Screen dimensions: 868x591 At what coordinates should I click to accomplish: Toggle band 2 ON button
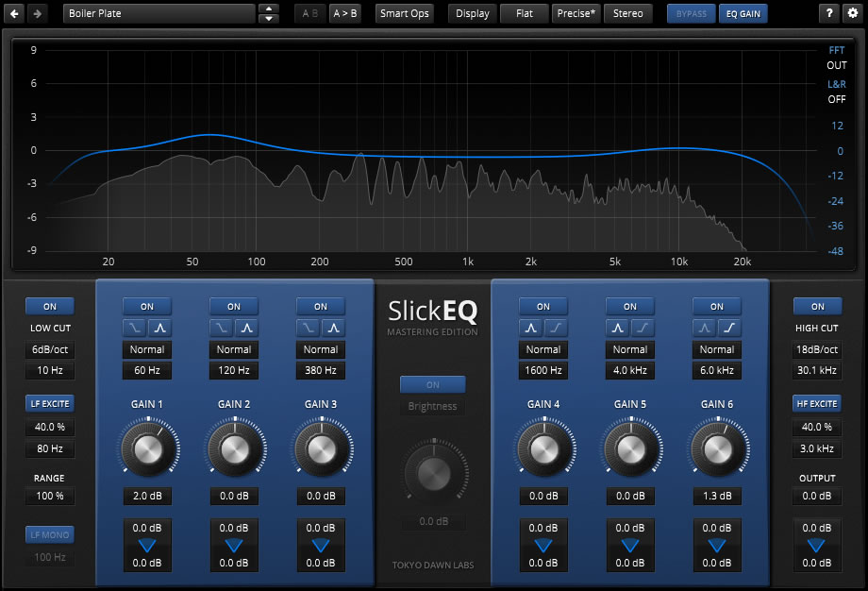pyautogui.click(x=234, y=306)
